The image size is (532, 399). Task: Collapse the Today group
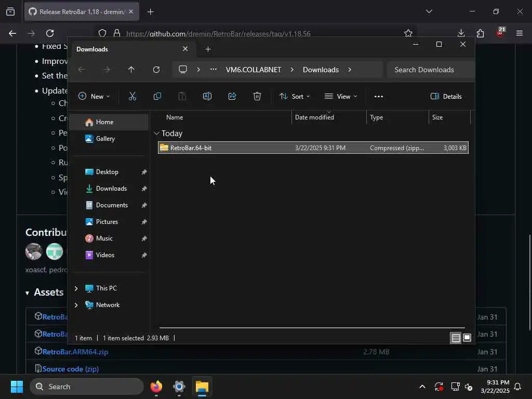(156, 134)
